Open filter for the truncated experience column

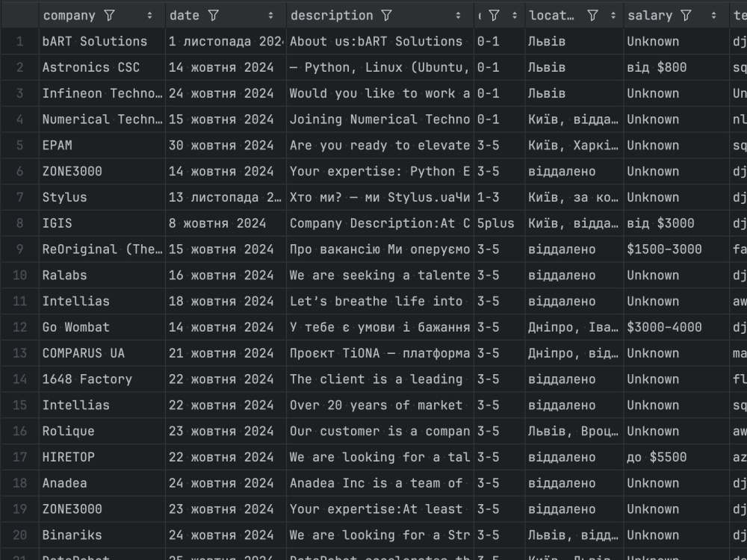[494, 16]
